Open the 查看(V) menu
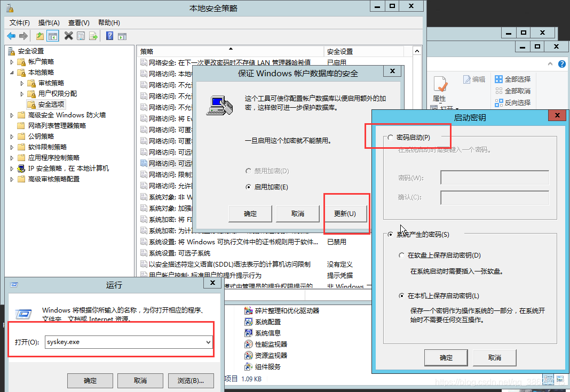This screenshot has height=392, width=570. pos(79,22)
